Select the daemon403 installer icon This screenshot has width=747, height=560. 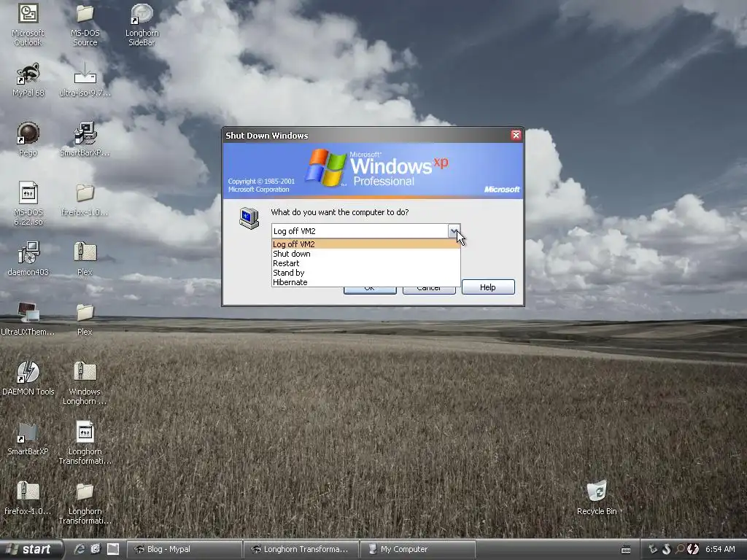28,252
